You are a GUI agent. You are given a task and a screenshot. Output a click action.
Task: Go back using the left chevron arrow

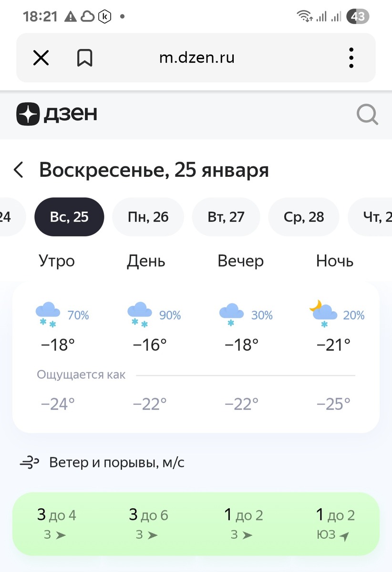19,170
